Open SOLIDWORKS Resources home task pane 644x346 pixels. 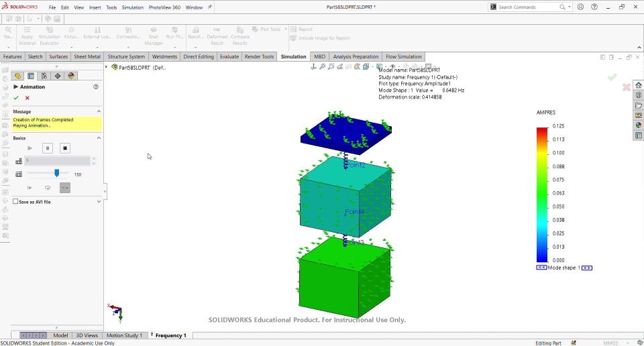[638, 85]
